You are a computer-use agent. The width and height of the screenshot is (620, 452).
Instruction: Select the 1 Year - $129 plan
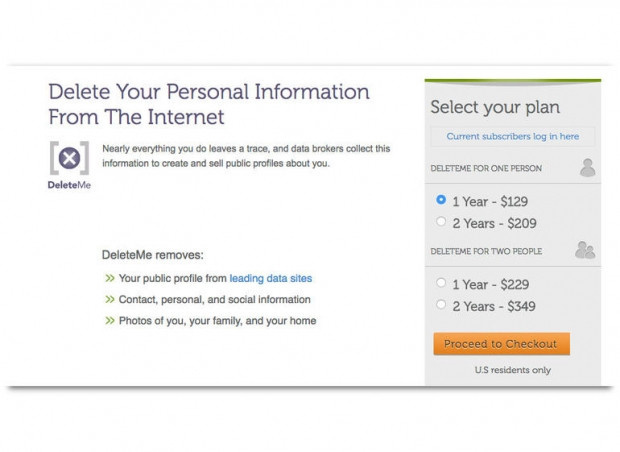coord(441,200)
